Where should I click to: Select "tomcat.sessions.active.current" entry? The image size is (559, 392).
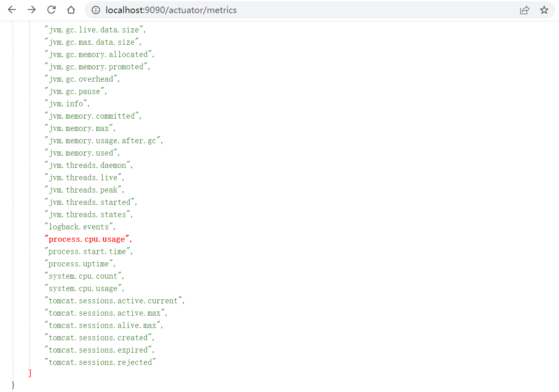[113, 301]
